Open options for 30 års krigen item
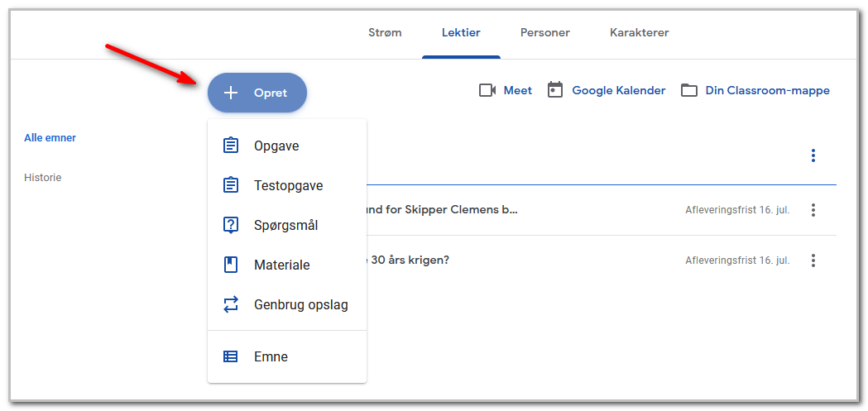 coord(813,260)
